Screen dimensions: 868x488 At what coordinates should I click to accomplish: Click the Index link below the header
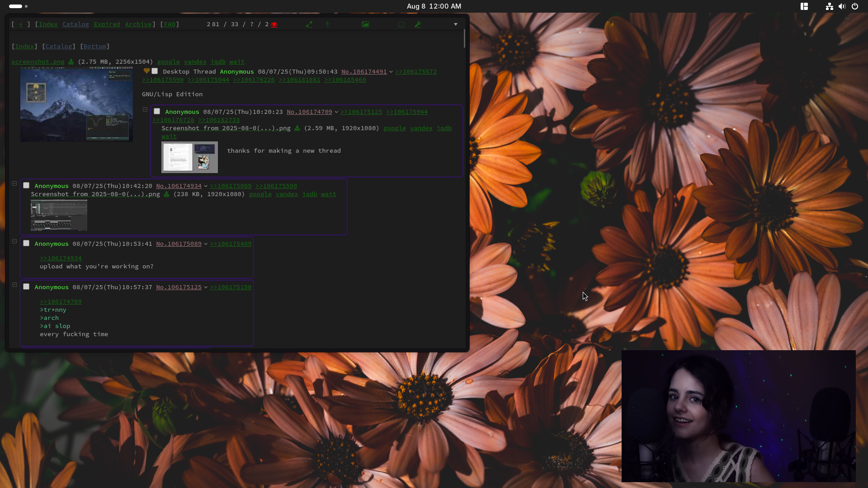tap(24, 46)
